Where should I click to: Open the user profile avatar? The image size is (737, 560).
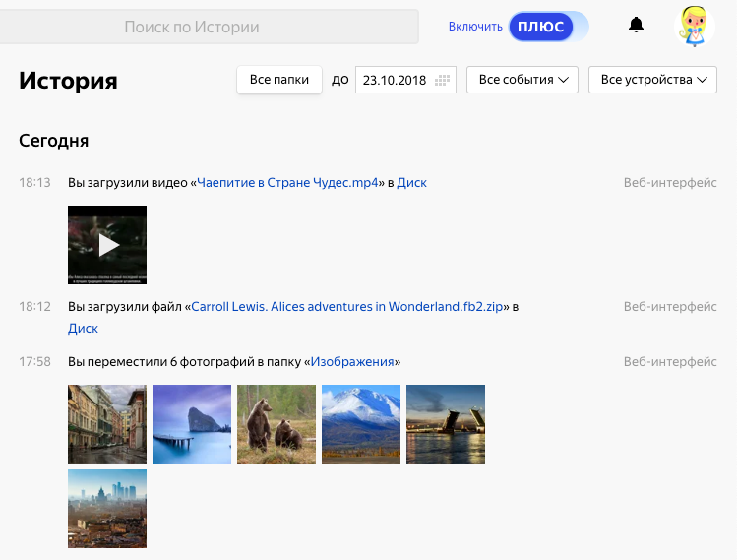pyautogui.click(x=695, y=27)
